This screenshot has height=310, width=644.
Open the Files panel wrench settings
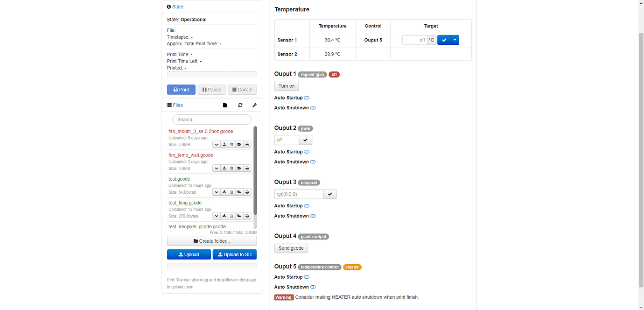point(254,105)
